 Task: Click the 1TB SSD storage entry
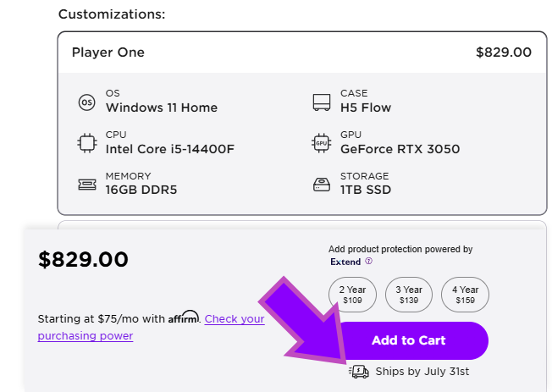366,190
